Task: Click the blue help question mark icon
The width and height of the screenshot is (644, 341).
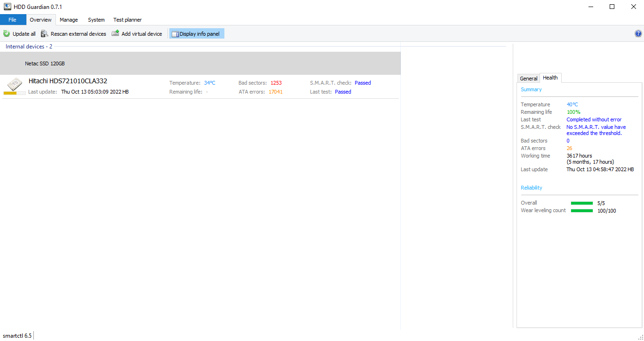Action: click(638, 34)
